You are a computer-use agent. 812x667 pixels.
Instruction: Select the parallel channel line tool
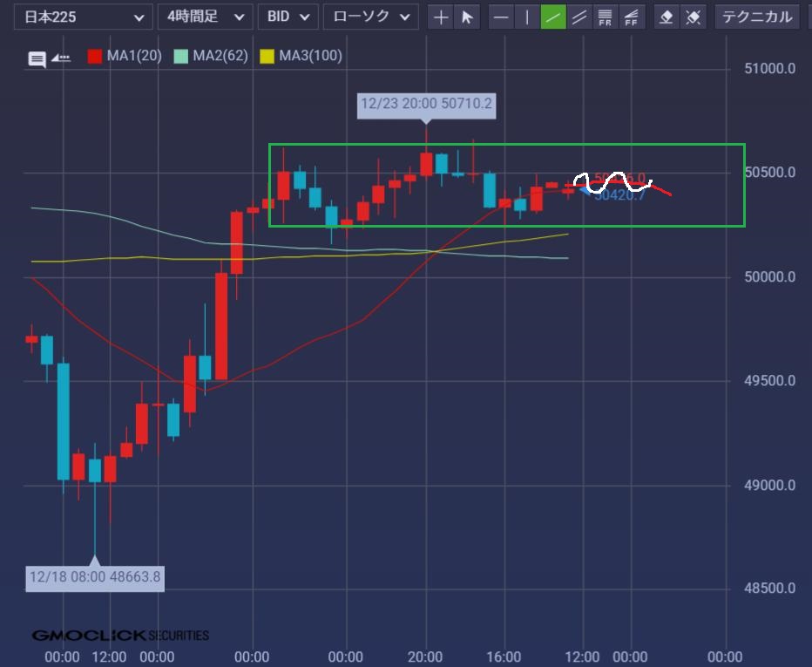point(579,17)
